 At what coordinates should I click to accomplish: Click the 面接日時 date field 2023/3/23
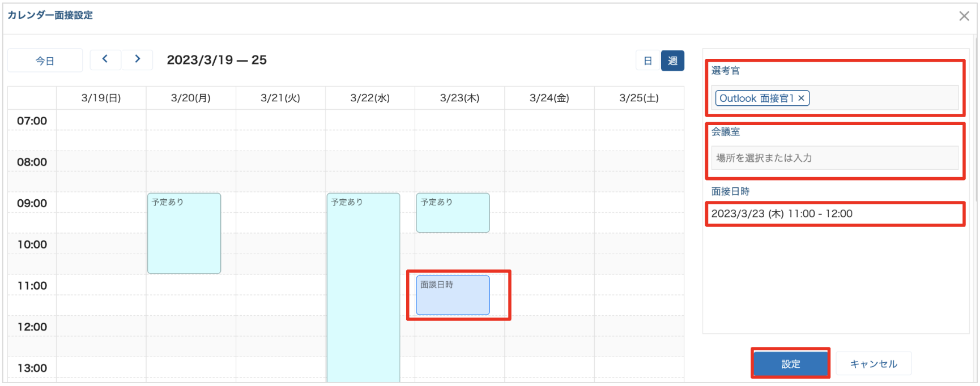click(834, 214)
